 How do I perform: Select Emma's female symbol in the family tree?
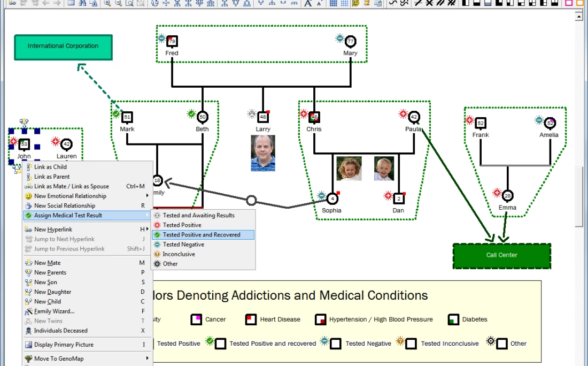(x=507, y=196)
